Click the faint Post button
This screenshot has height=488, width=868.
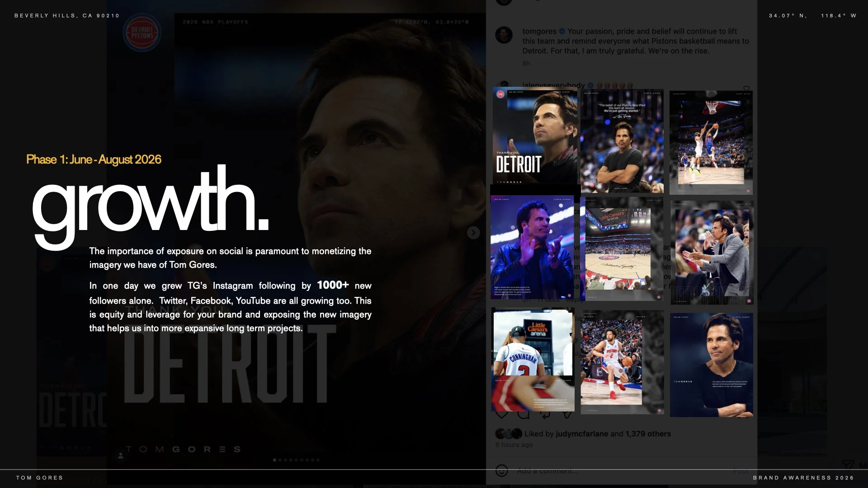(741, 471)
